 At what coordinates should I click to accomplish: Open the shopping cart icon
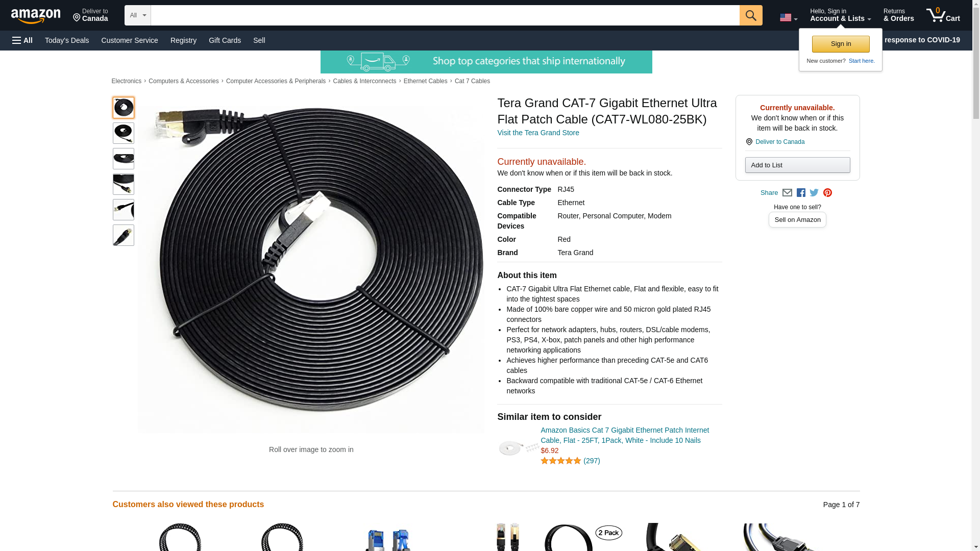(x=943, y=15)
